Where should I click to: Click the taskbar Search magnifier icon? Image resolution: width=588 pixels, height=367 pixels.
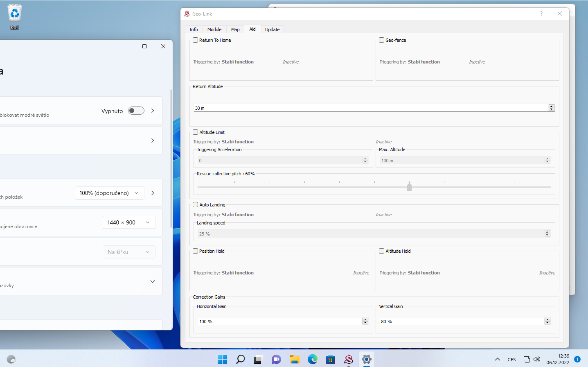click(240, 359)
